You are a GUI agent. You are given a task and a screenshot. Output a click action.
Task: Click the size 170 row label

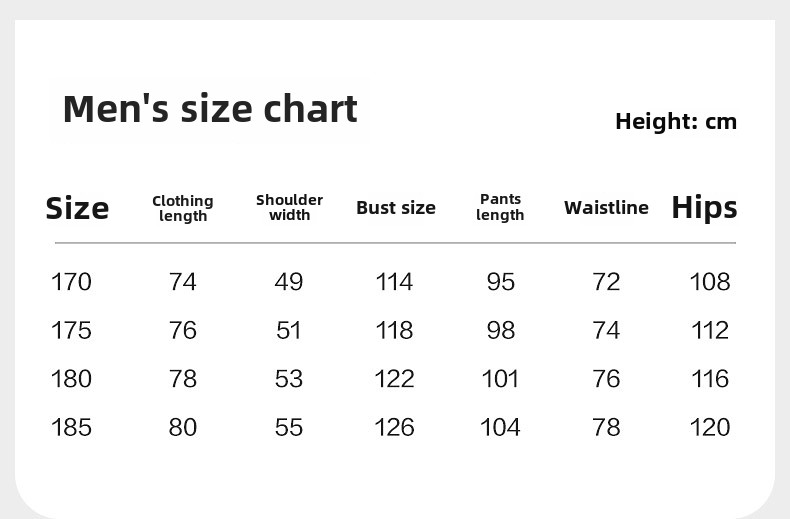[71, 282]
